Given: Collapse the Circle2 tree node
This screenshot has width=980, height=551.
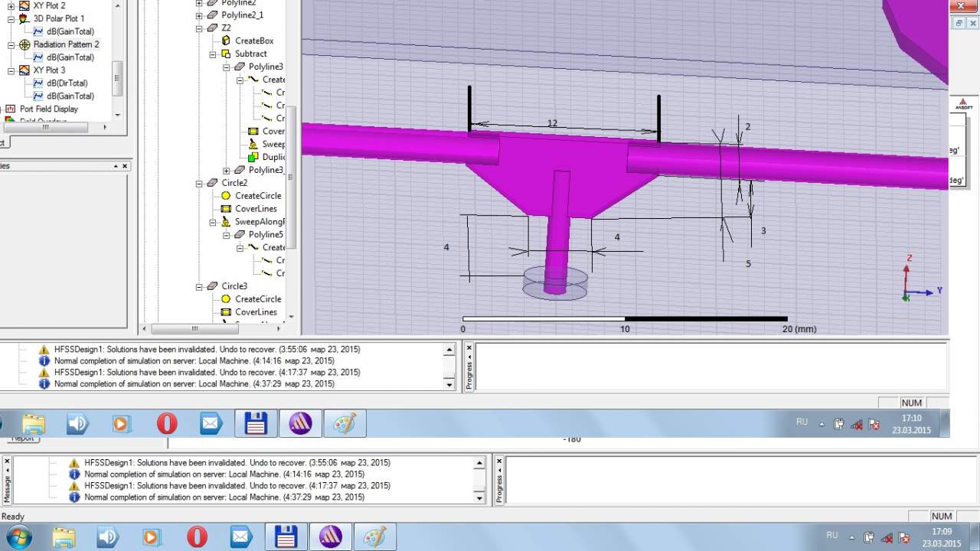Looking at the screenshot, I should click(x=200, y=184).
